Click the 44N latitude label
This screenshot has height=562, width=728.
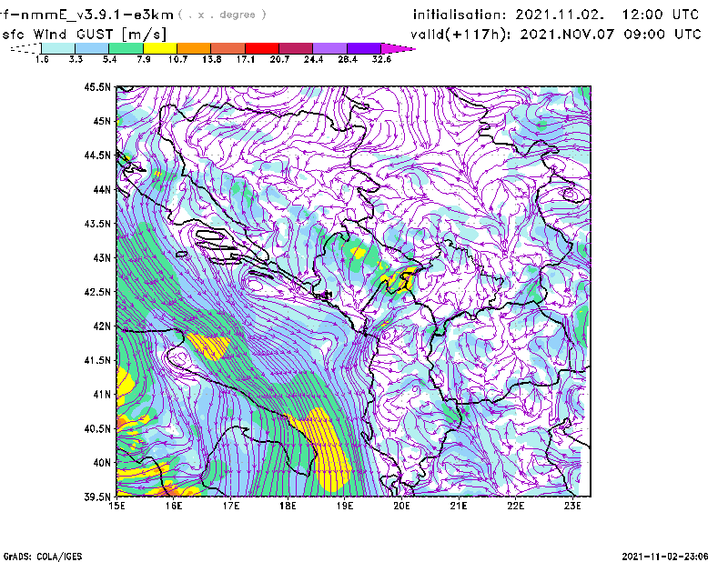coord(102,189)
